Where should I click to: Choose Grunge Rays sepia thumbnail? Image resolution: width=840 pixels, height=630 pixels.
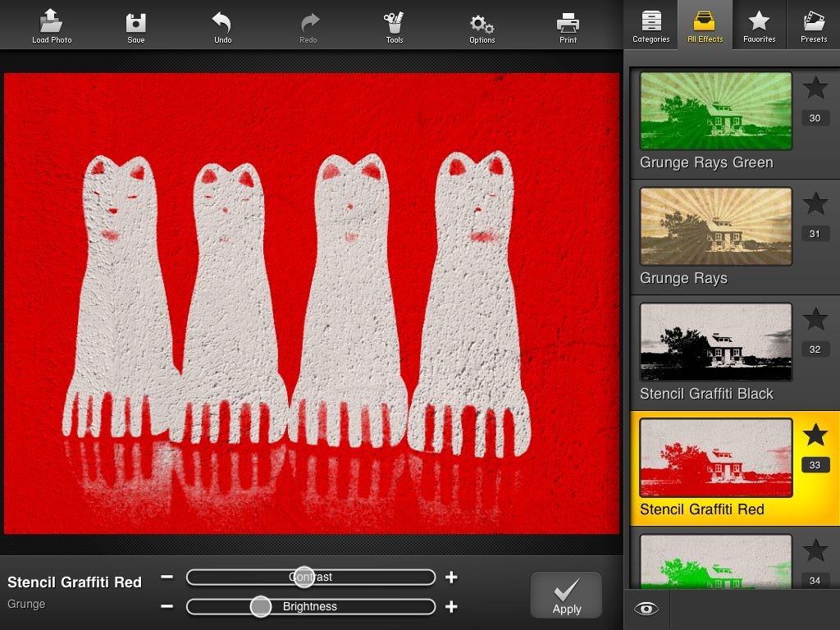pos(715,226)
